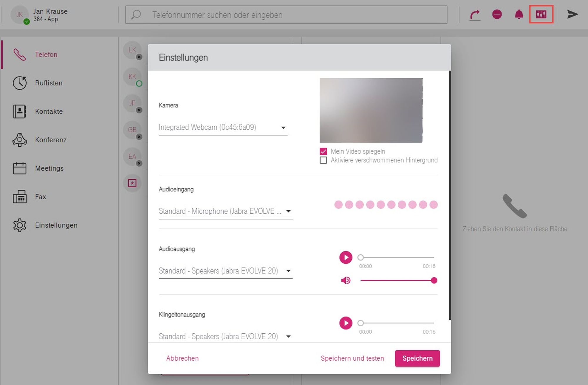Open the Audioausgang speakers dropdown
Image resolution: width=588 pixels, height=385 pixels.
pyautogui.click(x=225, y=271)
